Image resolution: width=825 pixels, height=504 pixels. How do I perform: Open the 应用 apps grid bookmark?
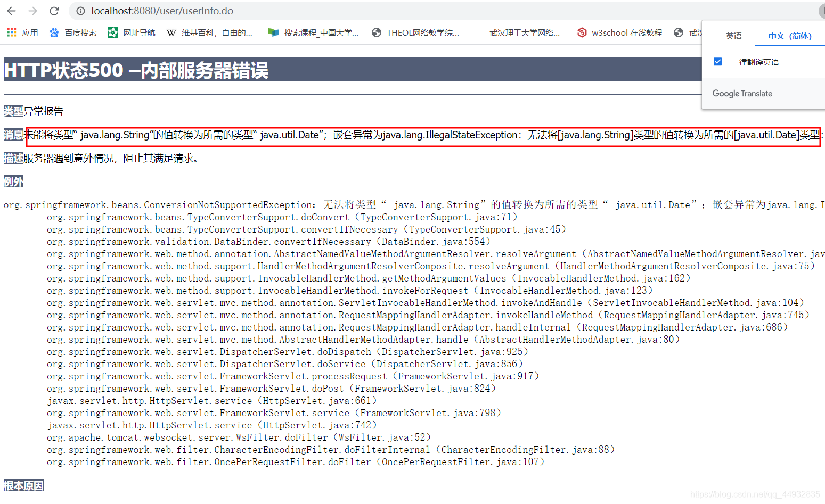pyautogui.click(x=22, y=32)
